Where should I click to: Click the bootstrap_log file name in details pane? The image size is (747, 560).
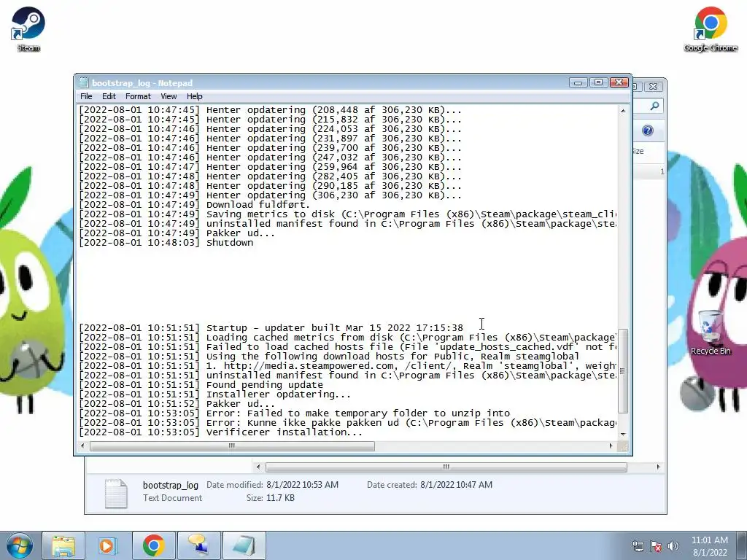click(171, 485)
